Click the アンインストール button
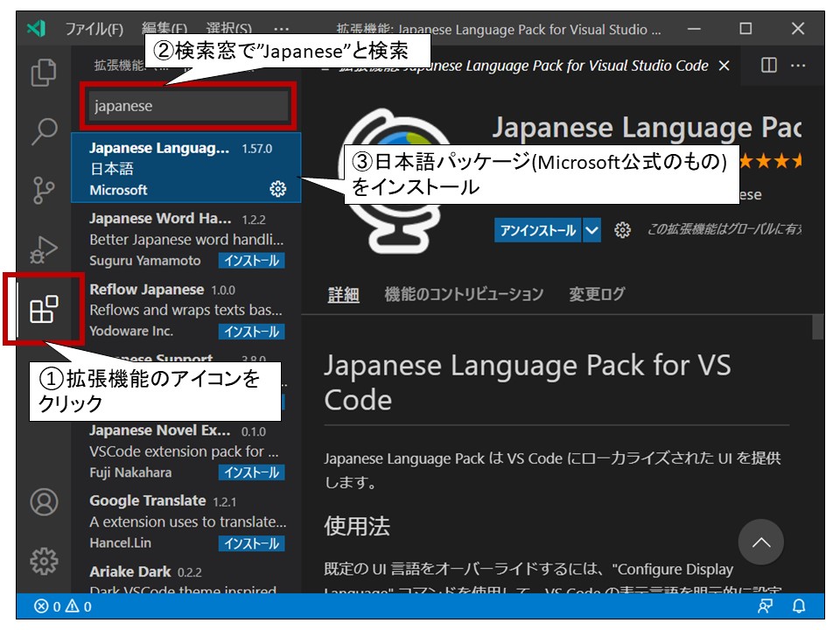840x630 pixels. click(x=537, y=230)
